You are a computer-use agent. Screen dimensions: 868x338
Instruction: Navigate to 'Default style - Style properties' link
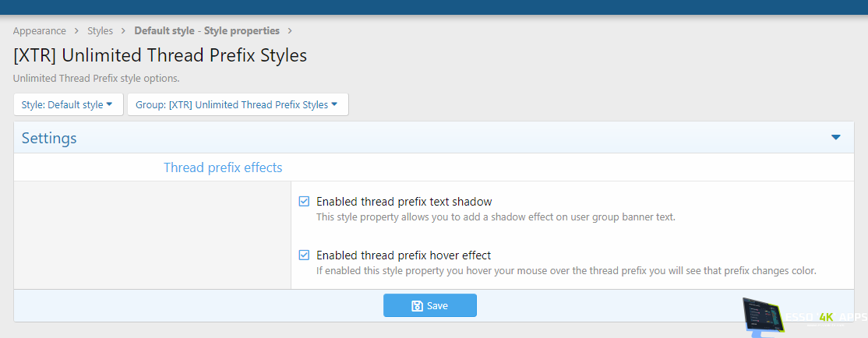click(x=206, y=31)
